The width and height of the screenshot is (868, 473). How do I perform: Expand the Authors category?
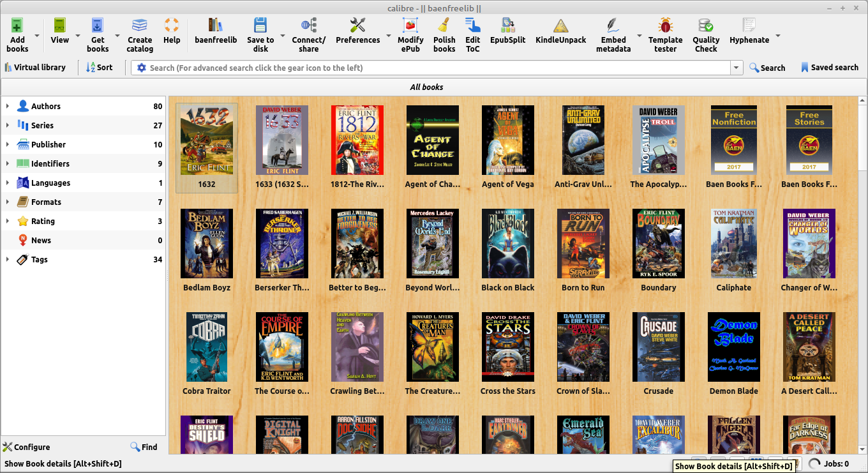coord(8,106)
